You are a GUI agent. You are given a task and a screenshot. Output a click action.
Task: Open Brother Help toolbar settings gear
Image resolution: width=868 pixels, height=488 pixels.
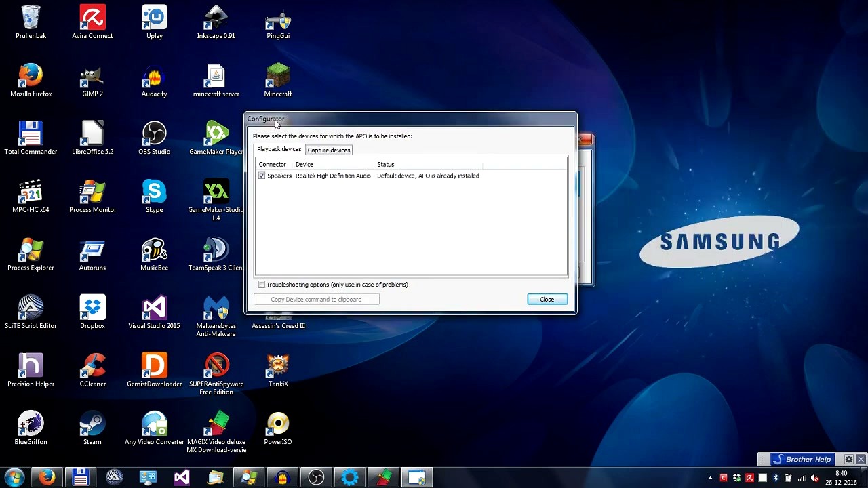point(848,460)
